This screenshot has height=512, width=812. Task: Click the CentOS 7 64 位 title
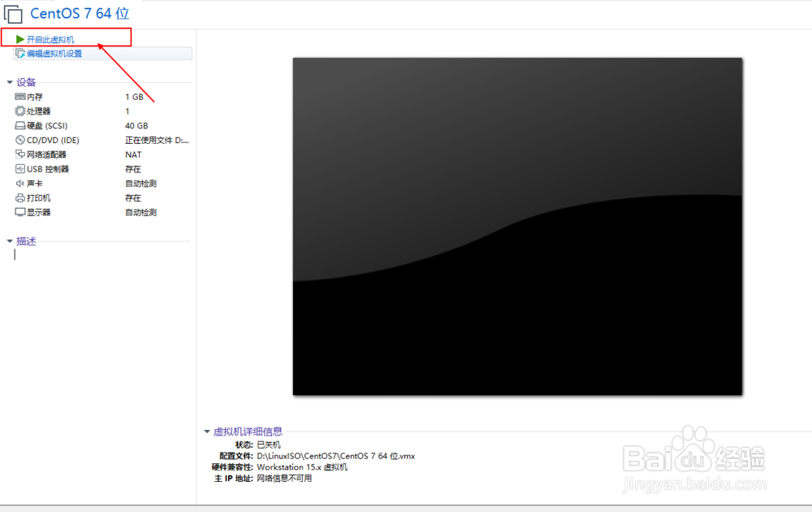(x=80, y=14)
